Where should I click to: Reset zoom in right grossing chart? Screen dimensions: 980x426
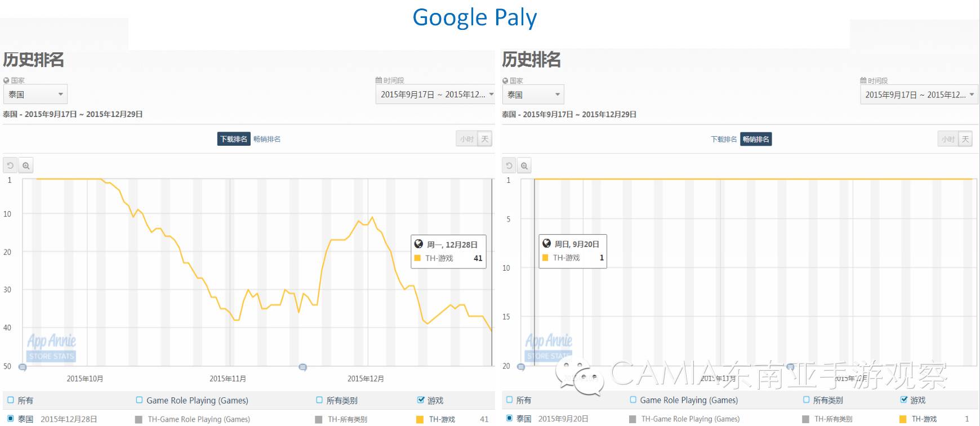tap(509, 165)
